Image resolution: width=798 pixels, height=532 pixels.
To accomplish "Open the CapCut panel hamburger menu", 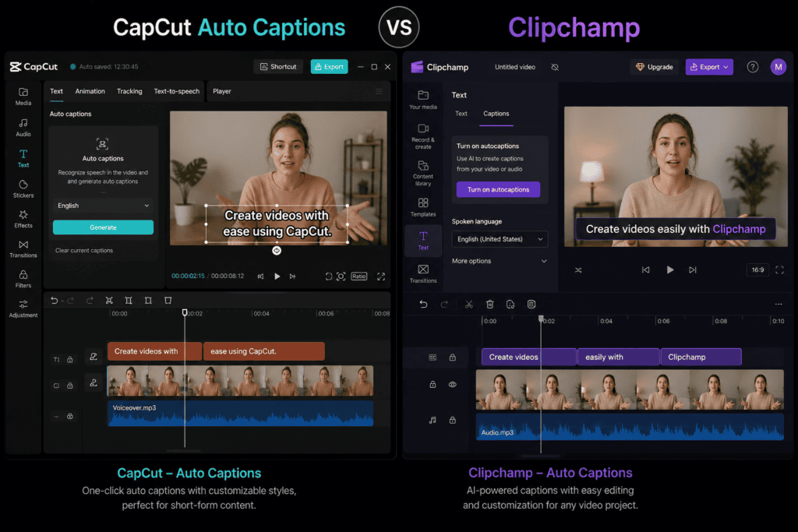I will pos(380,92).
